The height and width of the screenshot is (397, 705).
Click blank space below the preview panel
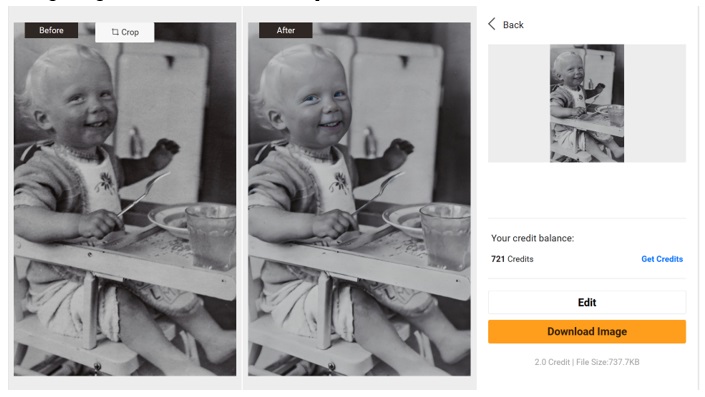pyautogui.click(x=587, y=191)
